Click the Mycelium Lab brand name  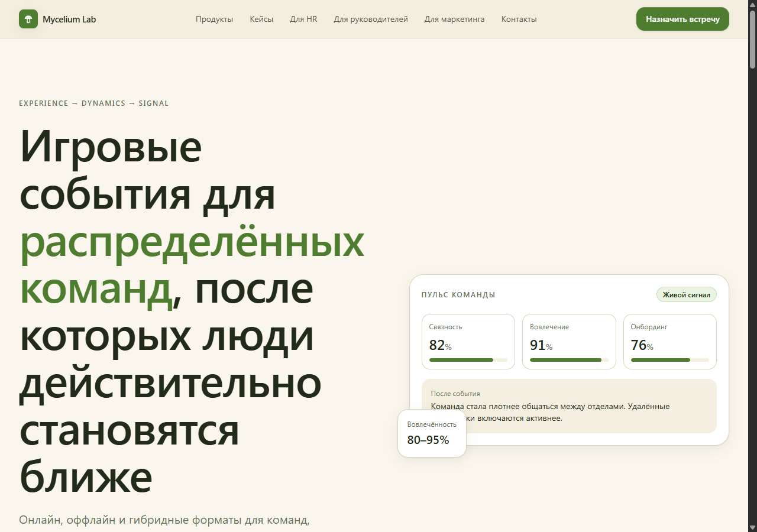69,19
